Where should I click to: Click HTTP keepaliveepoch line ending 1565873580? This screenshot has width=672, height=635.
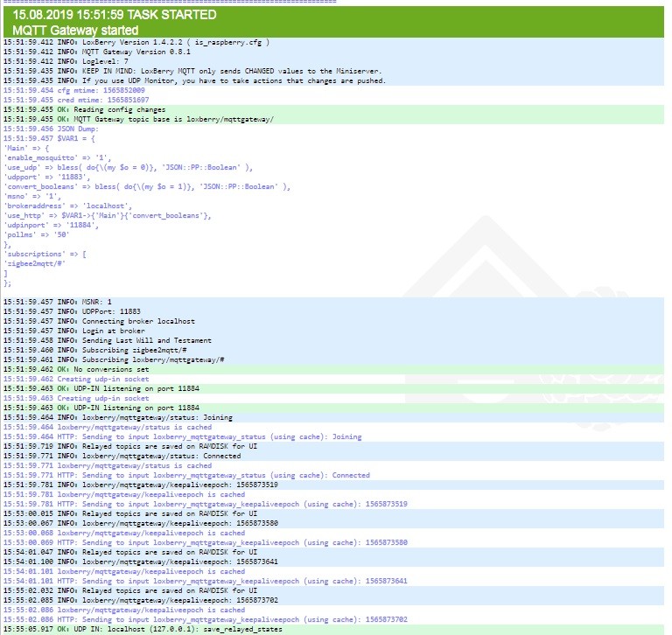tap(206, 543)
